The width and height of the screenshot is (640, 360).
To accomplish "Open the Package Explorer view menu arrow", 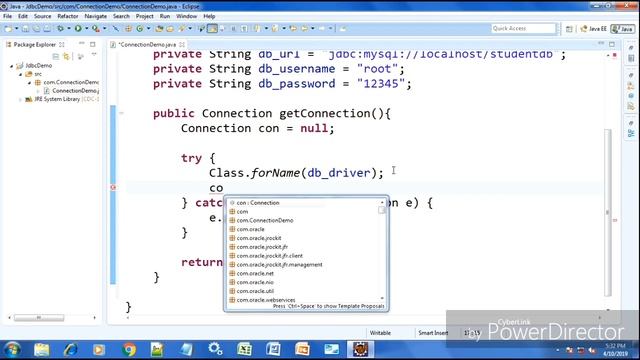I will (x=94, y=54).
